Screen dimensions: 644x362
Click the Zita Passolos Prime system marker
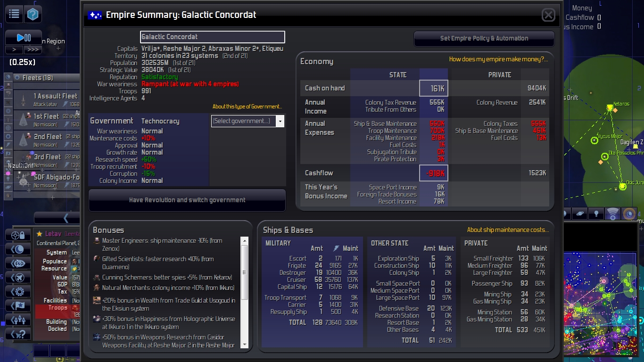tap(605, 156)
